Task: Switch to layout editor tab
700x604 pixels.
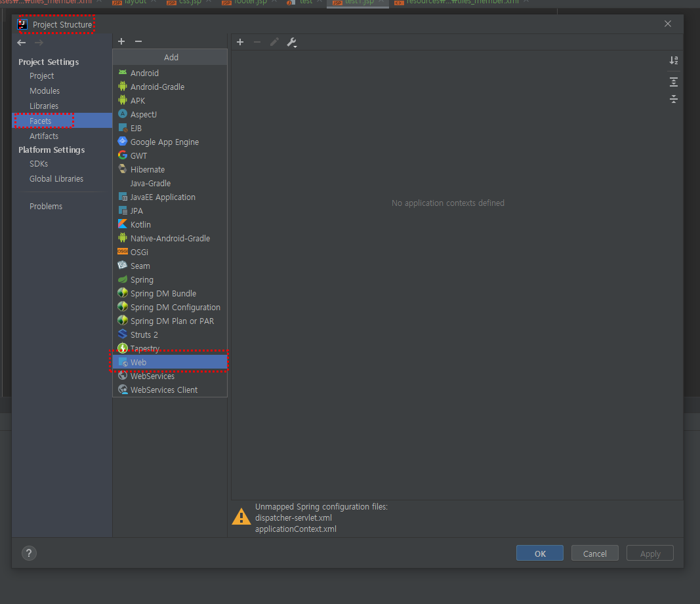Action: pyautogui.click(x=135, y=2)
